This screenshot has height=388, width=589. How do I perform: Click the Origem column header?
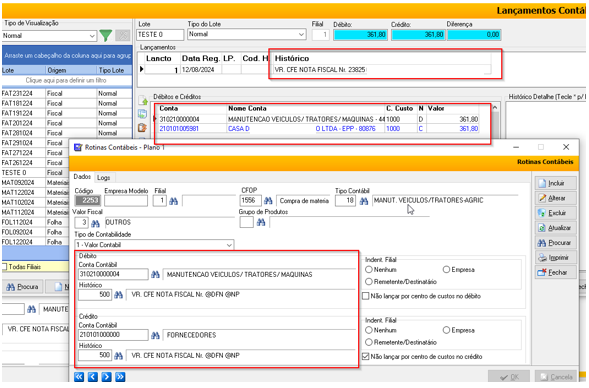71,70
